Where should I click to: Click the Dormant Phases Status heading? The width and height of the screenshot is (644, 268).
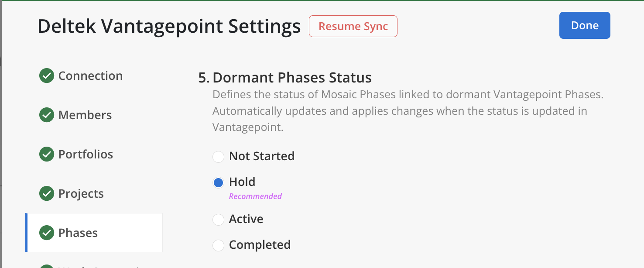coord(292,78)
